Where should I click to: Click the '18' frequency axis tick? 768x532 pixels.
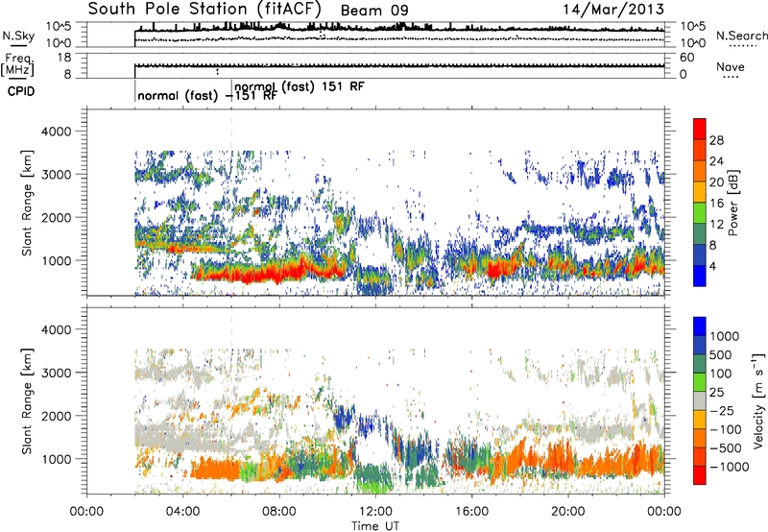click(64, 58)
